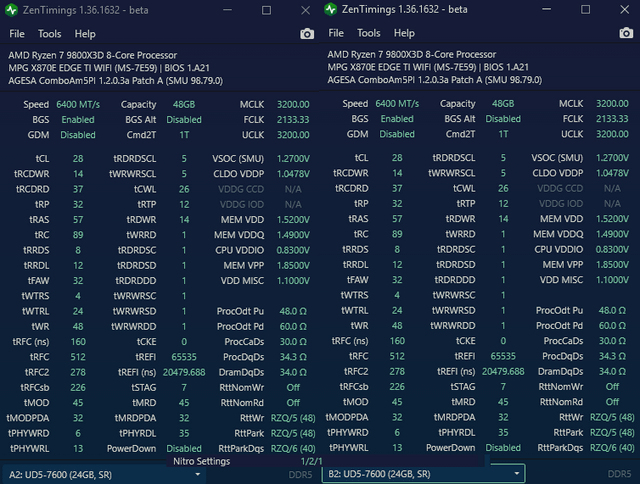Click tPHYRDL value 35 in left window
This screenshot has width=640, height=484.
click(184, 433)
